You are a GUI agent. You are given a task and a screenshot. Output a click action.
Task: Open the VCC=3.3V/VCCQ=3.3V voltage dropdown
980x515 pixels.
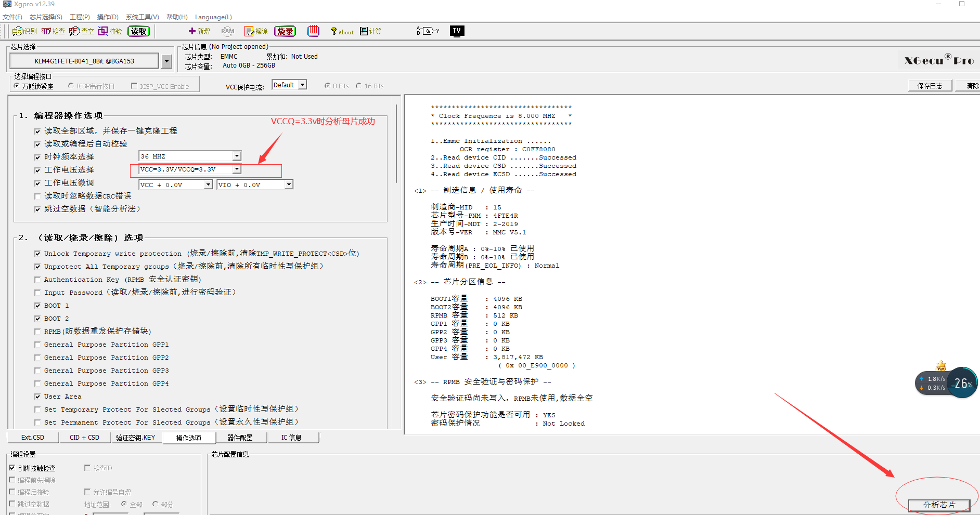pyautogui.click(x=237, y=169)
